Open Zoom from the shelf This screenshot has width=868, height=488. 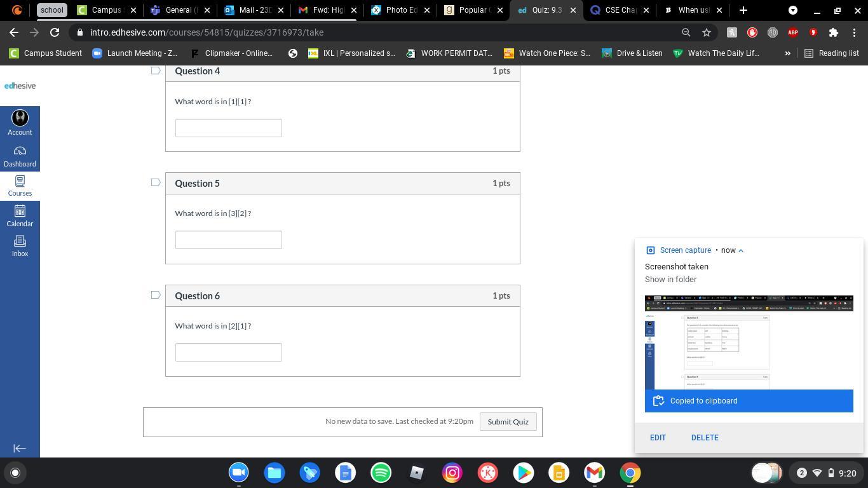click(x=239, y=473)
